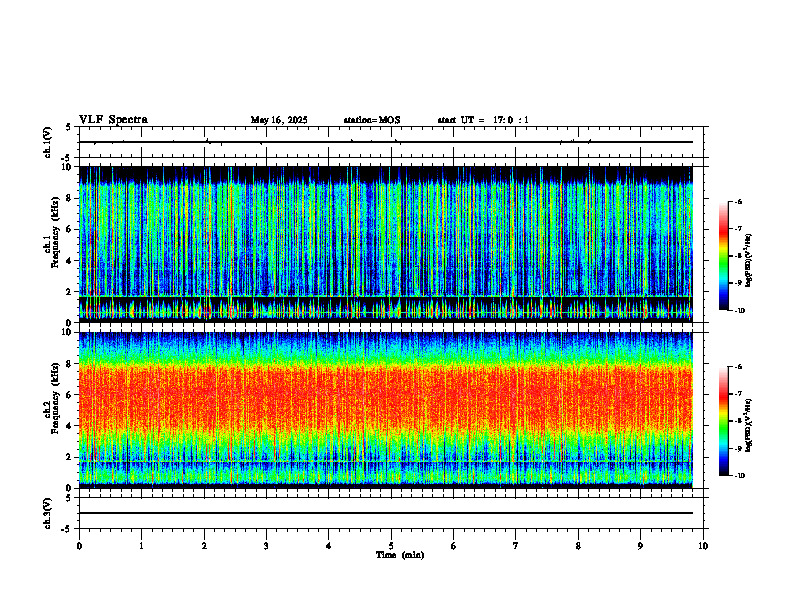This screenshot has height=612, width=792.
Task: Click the "Time (min)" axis label
Action: pos(400,555)
